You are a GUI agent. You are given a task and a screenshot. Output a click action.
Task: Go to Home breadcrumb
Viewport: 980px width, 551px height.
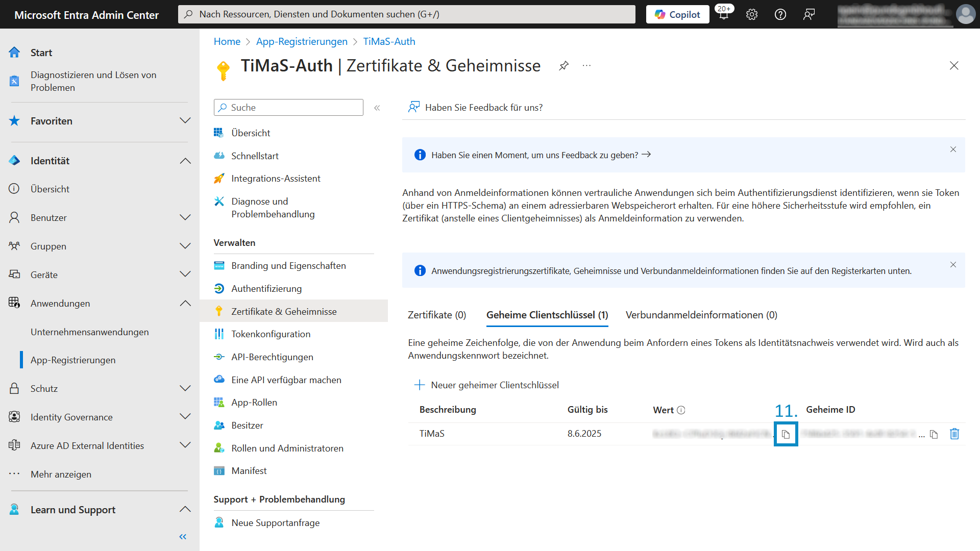(x=227, y=42)
